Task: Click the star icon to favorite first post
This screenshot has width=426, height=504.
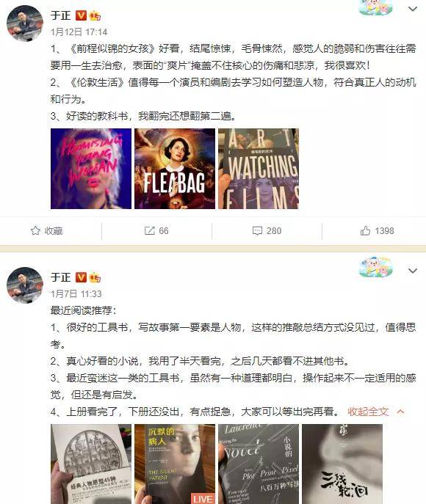Action: [35, 230]
